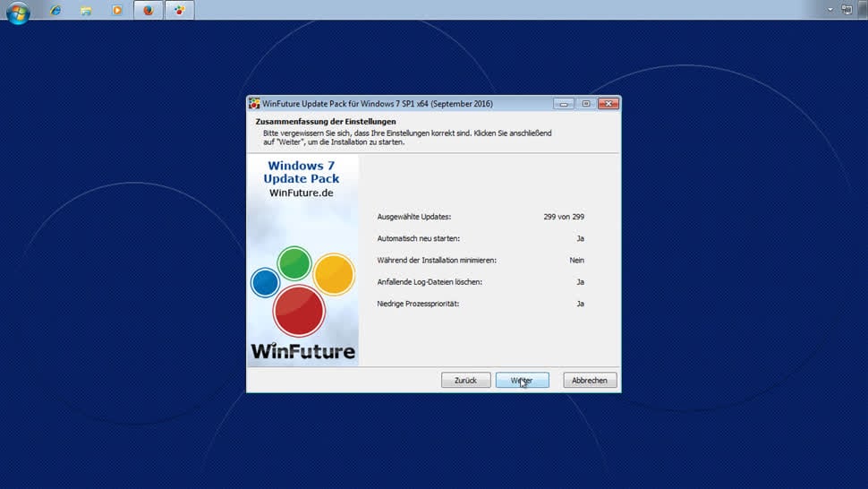Screen dimensions: 868x489
Task: Maximize the WinFuture installer window
Action: [586, 104]
